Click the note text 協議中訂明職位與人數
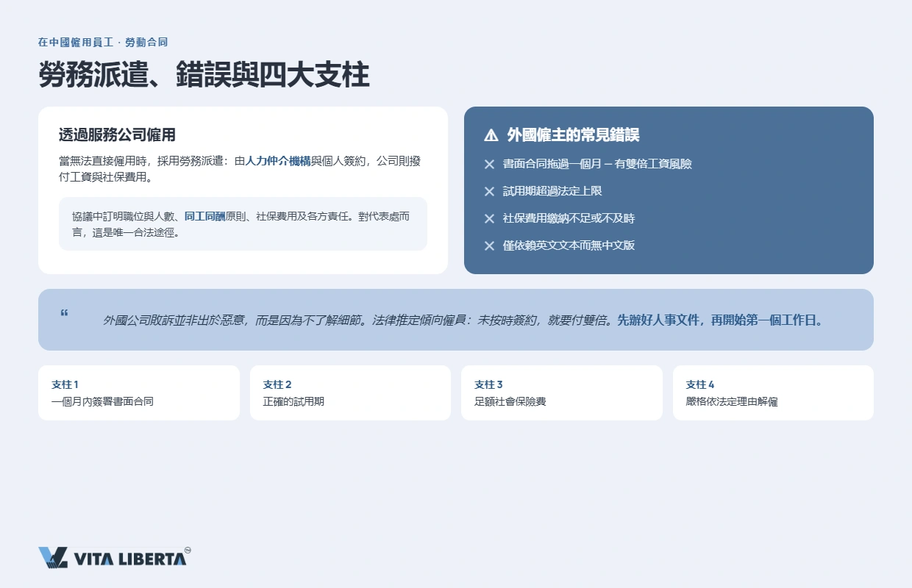 [x=125, y=217]
